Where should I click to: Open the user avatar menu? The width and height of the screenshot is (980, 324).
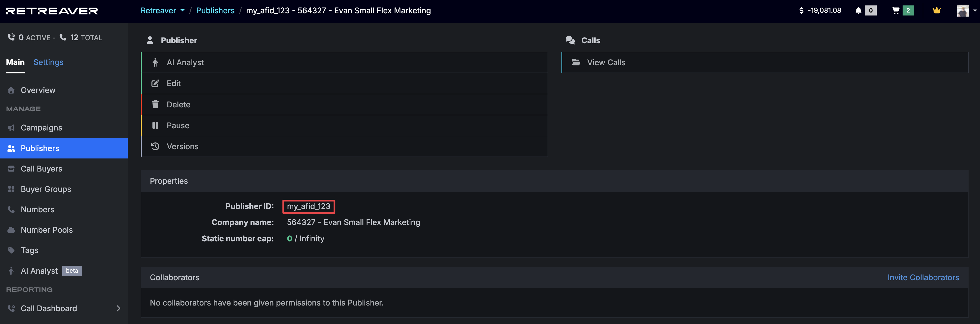(963, 11)
